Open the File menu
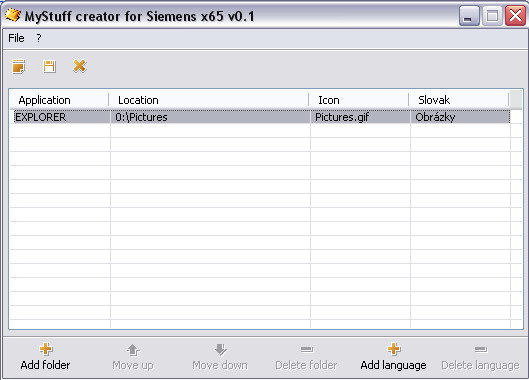Screen dimensions: 529x380 (16, 38)
